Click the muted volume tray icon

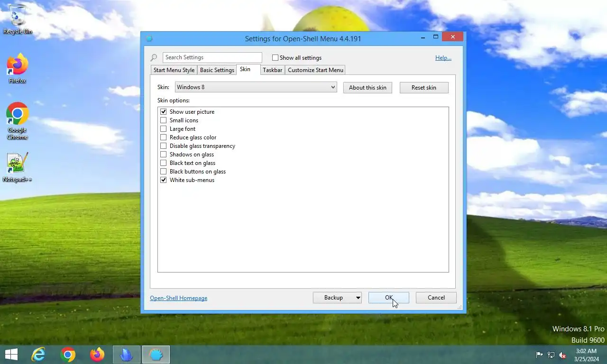[562, 355]
